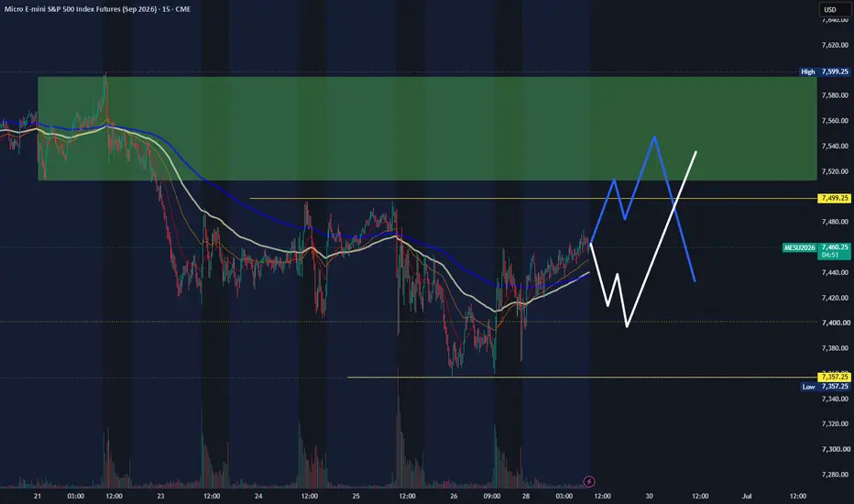Select the blue projected path drawing

[x=642, y=208]
